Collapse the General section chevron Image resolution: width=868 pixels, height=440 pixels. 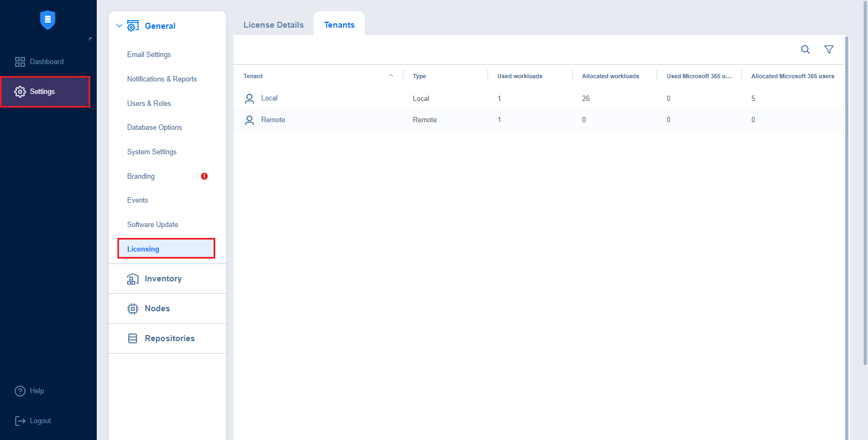coord(119,26)
